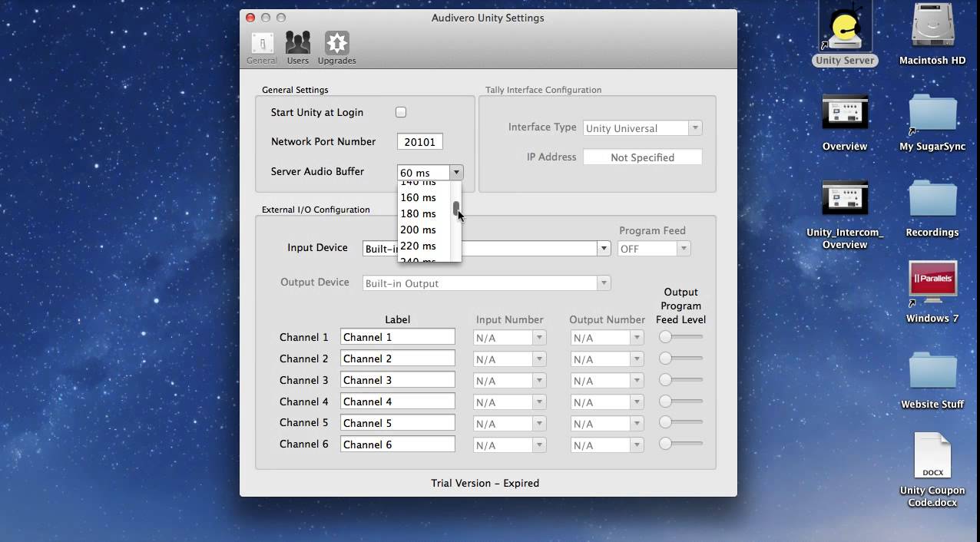Open the Interface Type Unity Universal dropdown
This screenshot has width=980, height=542.
pyautogui.click(x=642, y=128)
